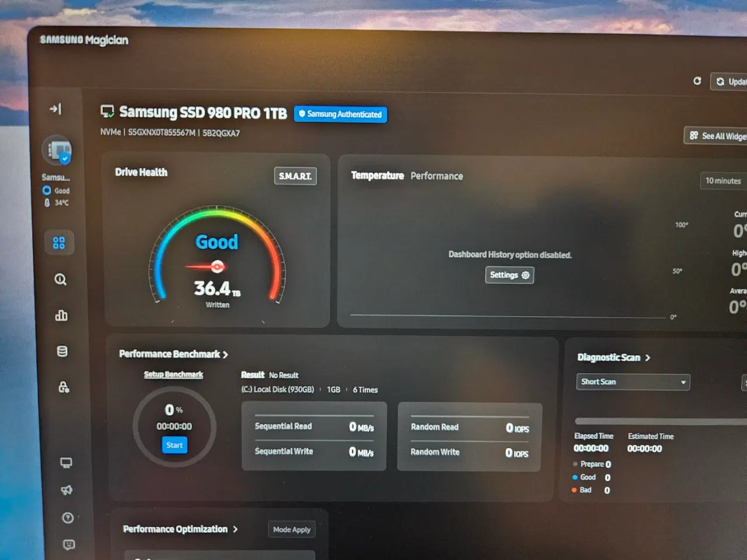Click the See All Widgets button

pos(716,136)
